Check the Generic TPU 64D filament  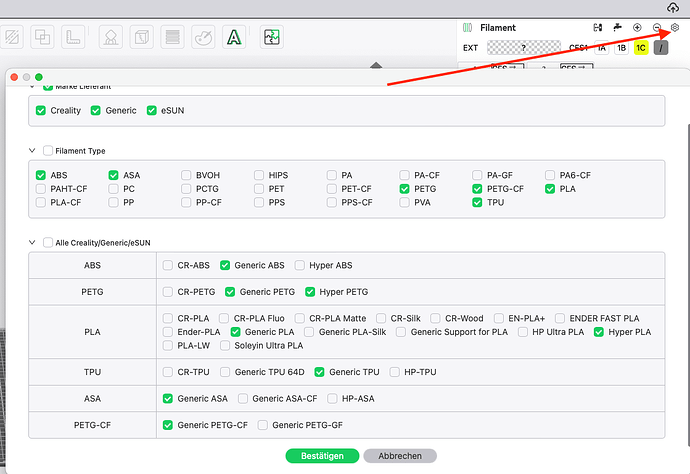225,372
